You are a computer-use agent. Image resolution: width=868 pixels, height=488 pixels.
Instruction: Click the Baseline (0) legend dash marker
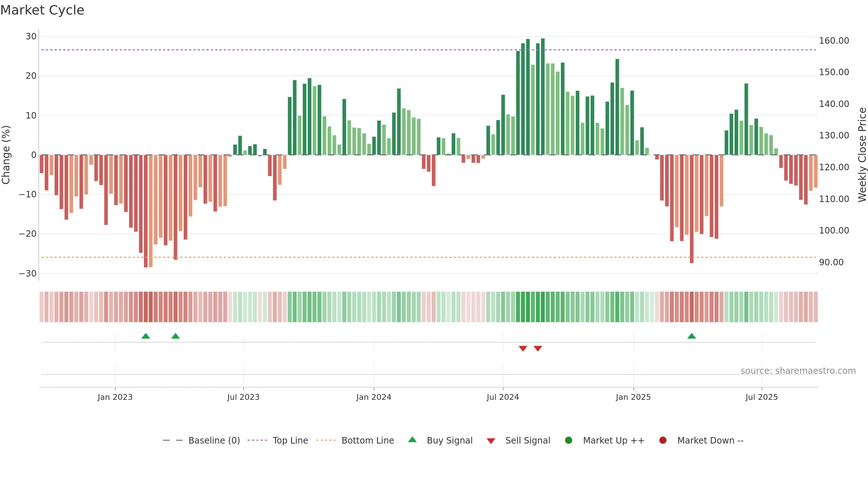[173, 440]
